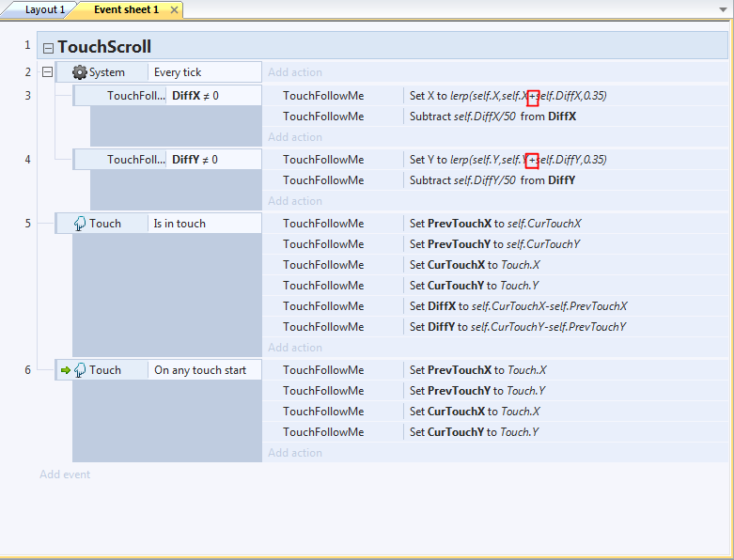The height and width of the screenshot is (560, 734).
Task: Click Add action under Is in touch event
Action: pos(295,348)
